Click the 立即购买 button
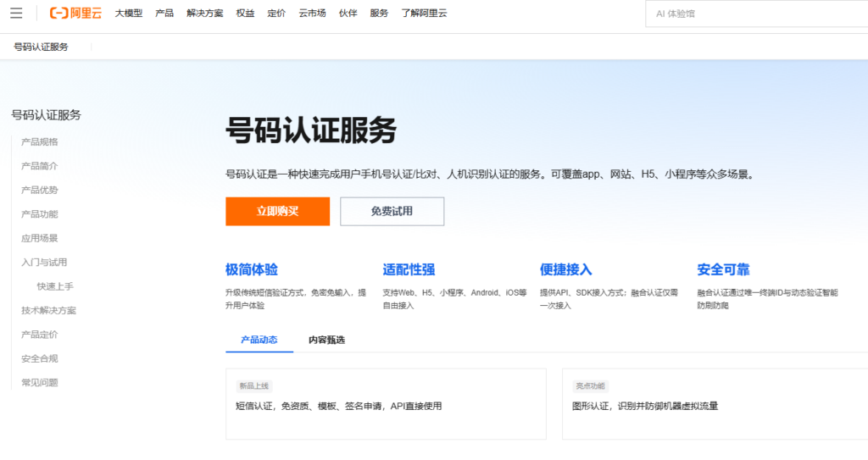Screen dimensions: 868x460 pyautogui.click(x=277, y=212)
